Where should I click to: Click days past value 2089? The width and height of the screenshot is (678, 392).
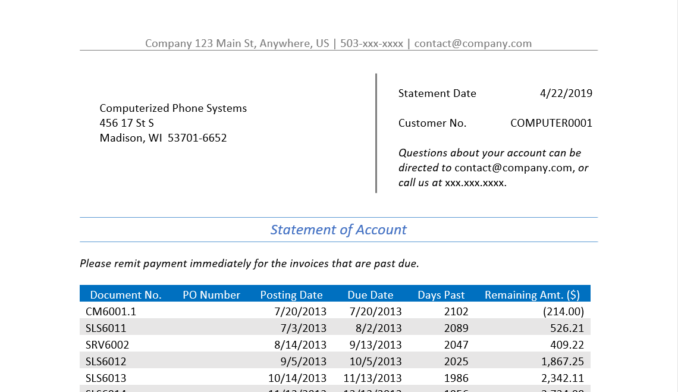coord(456,328)
